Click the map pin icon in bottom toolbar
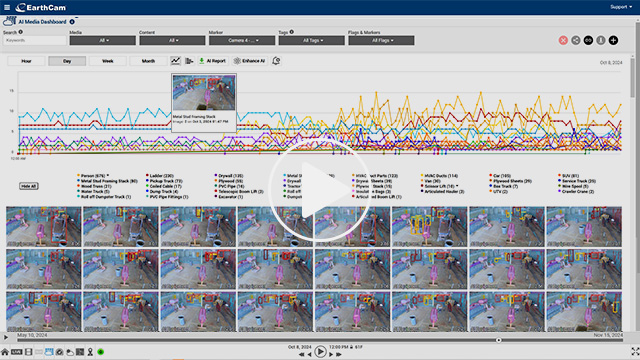The image size is (640, 360). [x=90, y=352]
